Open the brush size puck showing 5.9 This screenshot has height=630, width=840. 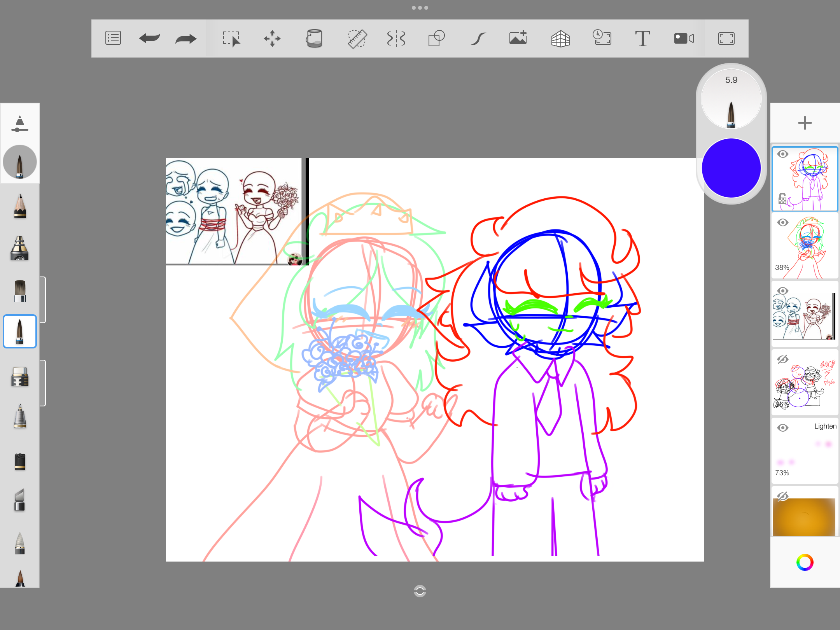coord(731,99)
